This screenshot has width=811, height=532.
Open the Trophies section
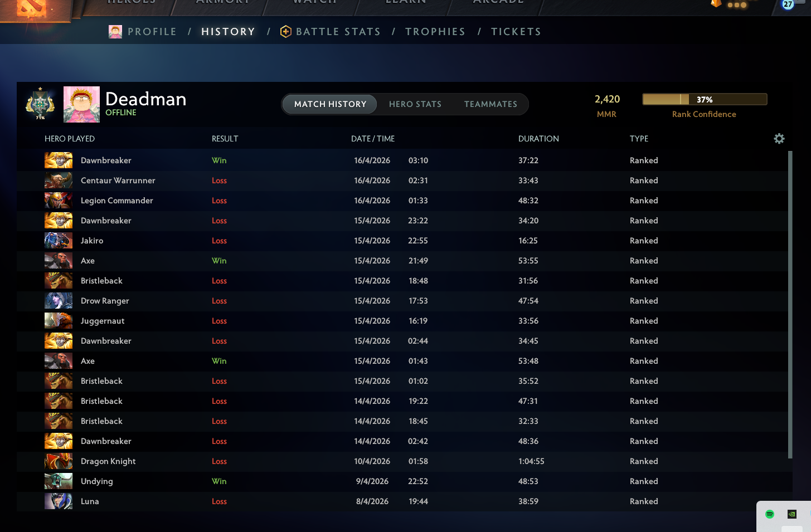point(435,32)
